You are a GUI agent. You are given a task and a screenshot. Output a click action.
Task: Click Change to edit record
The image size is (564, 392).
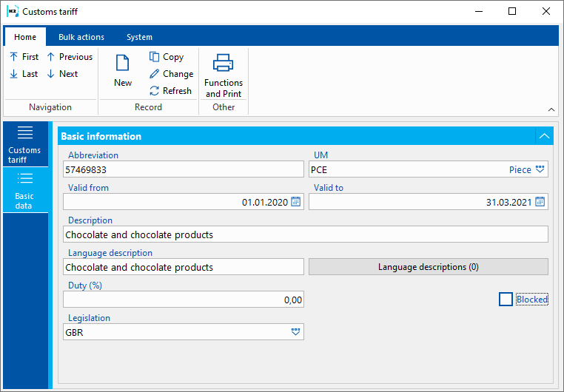click(171, 74)
